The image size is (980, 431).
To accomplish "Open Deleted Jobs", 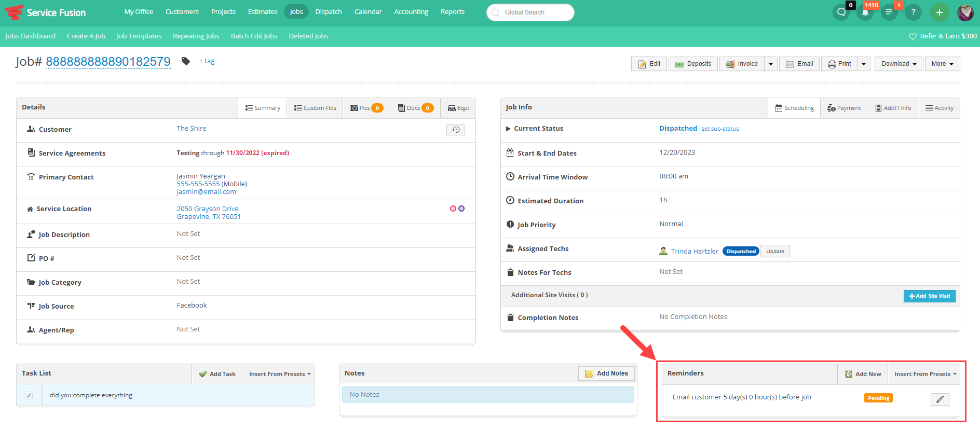I will [309, 36].
